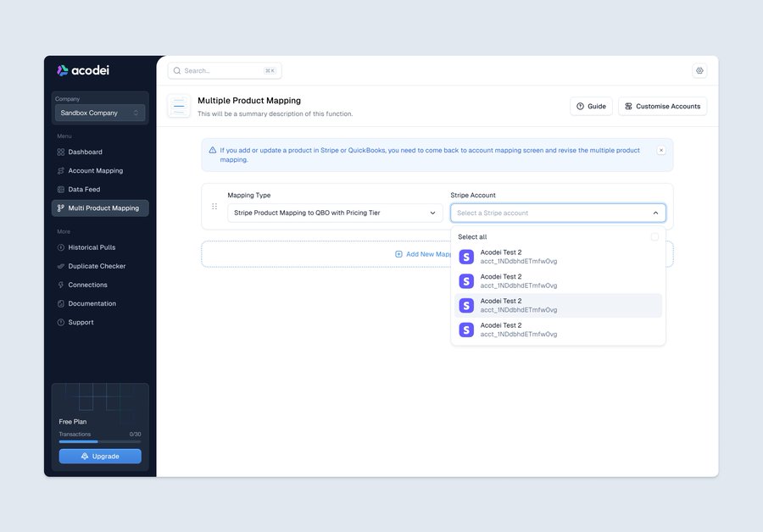Click the search magnifier icon

pos(177,70)
